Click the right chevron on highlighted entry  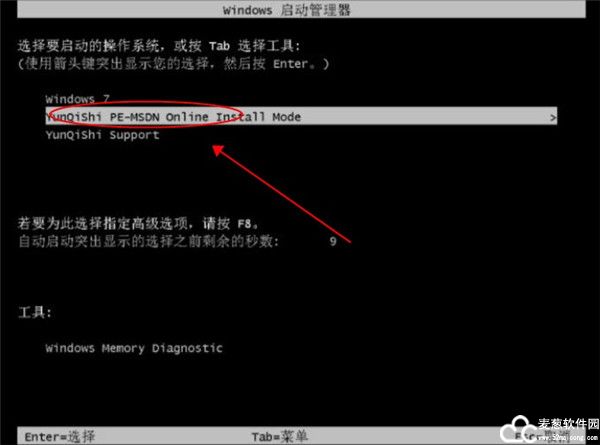click(x=553, y=117)
